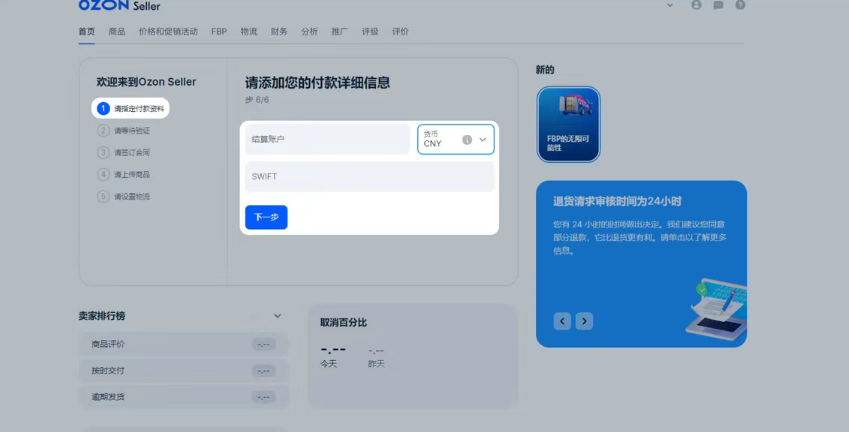Open the 物流 menu

pyautogui.click(x=249, y=31)
